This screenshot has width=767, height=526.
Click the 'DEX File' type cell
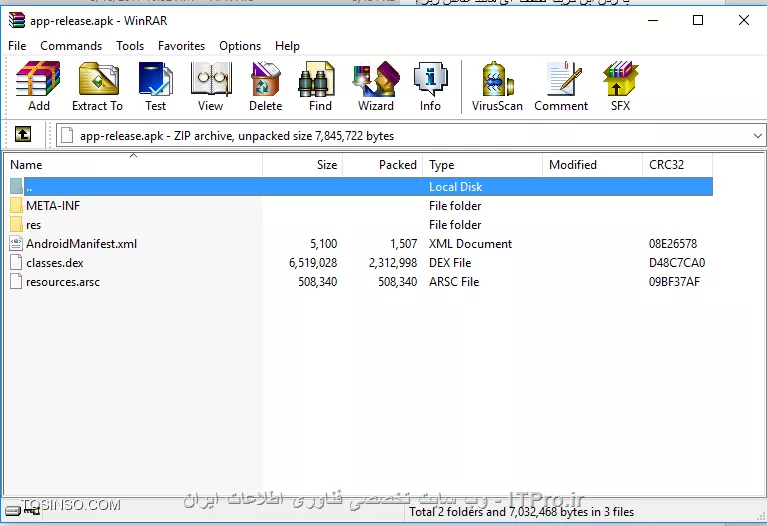coord(450,263)
